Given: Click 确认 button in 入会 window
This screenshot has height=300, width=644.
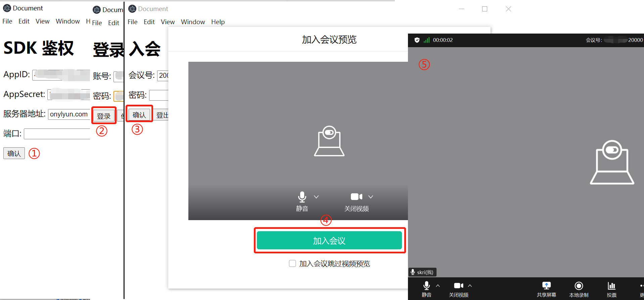Looking at the screenshot, I should point(139,115).
